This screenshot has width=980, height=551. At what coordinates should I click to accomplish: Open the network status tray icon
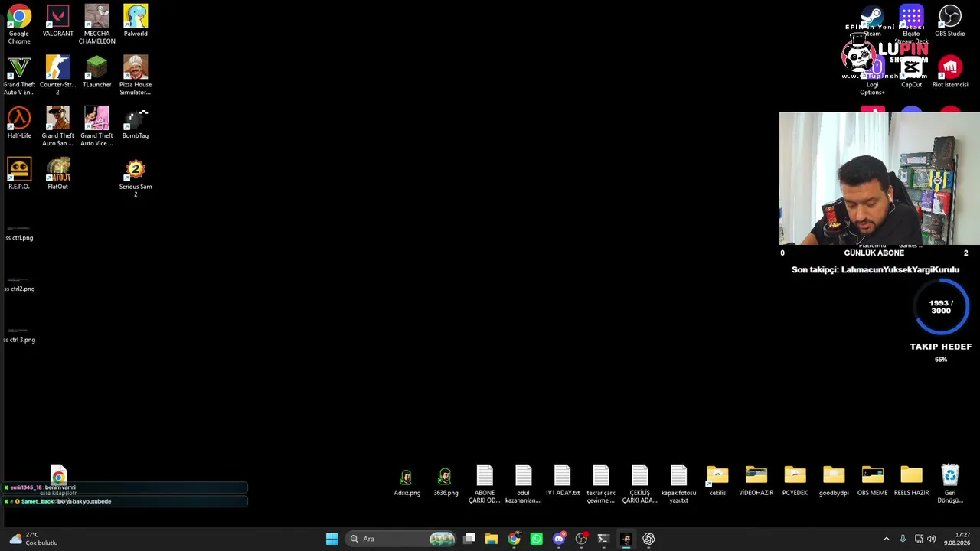coord(919,539)
